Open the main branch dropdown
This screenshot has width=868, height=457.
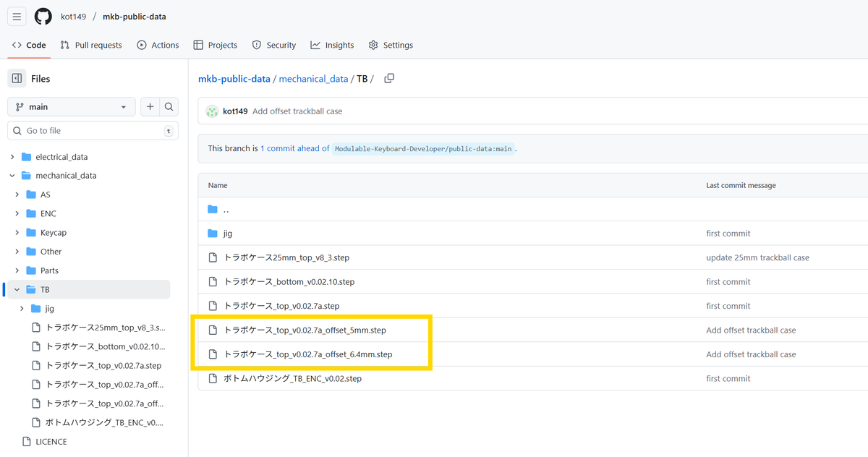click(71, 107)
